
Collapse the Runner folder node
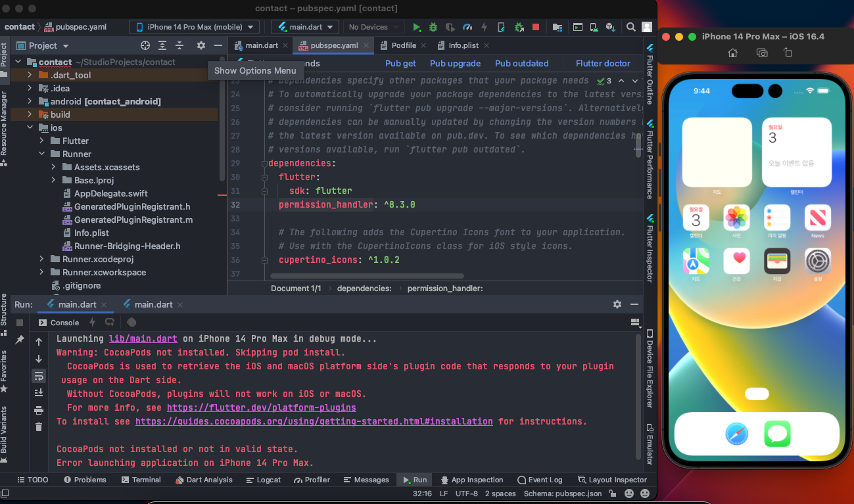[41, 154]
